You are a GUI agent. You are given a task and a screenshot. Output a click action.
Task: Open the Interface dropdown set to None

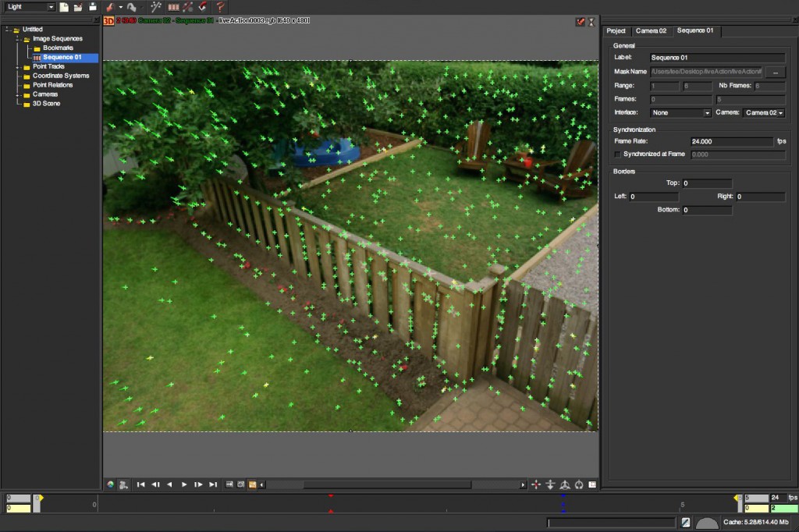pyautogui.click(x=680, y=112)
